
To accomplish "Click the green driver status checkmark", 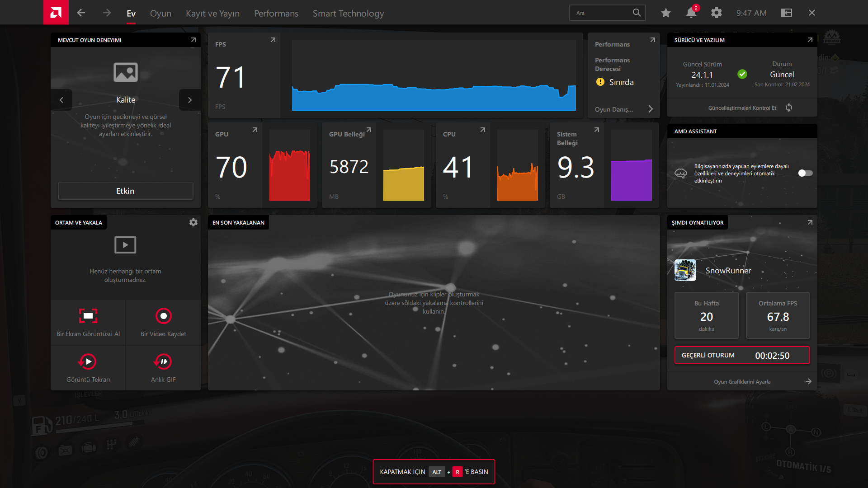I will [742, 74].
